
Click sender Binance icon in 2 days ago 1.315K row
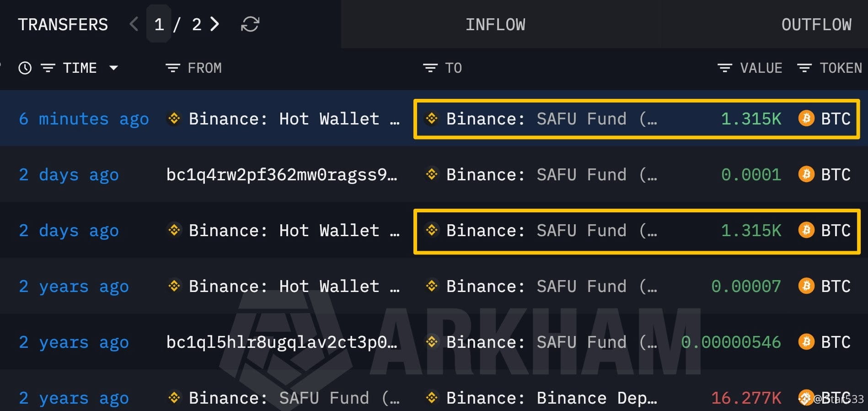pyautogui.click(x=174, y=230)
